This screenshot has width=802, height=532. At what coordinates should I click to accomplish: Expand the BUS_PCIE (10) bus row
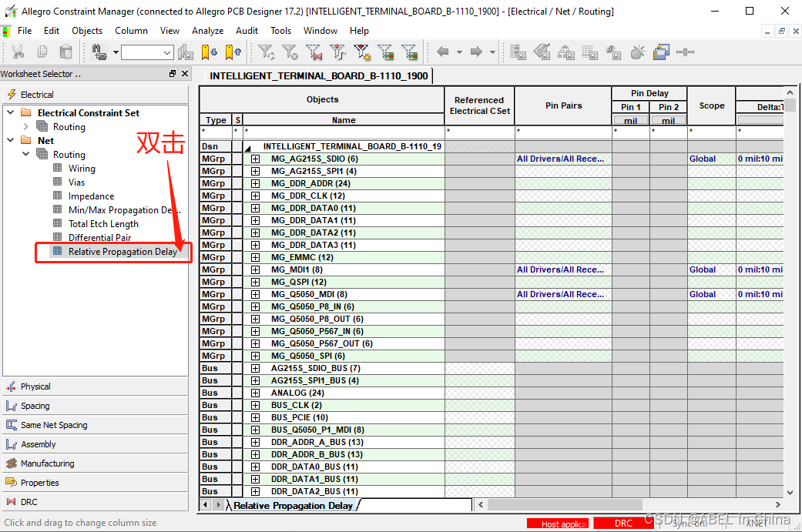(255, 417)
